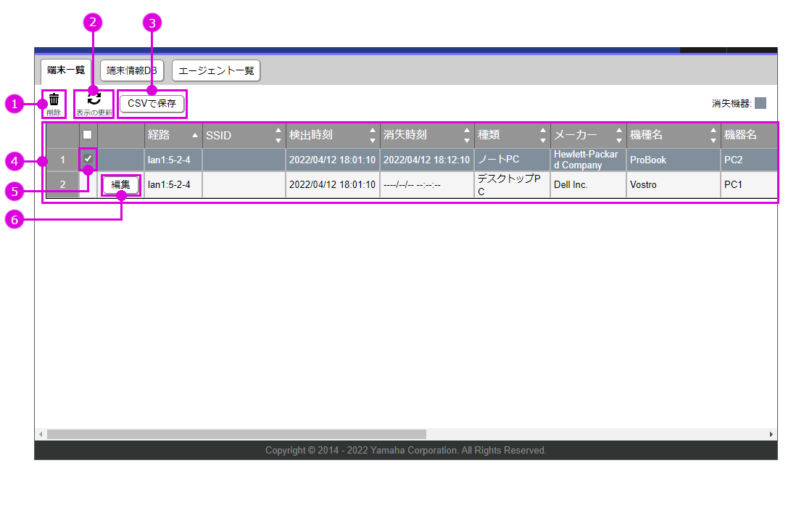Select the 端末一覧 tab
This screenshot has height=508, width=812.
[x=66, y=70]
